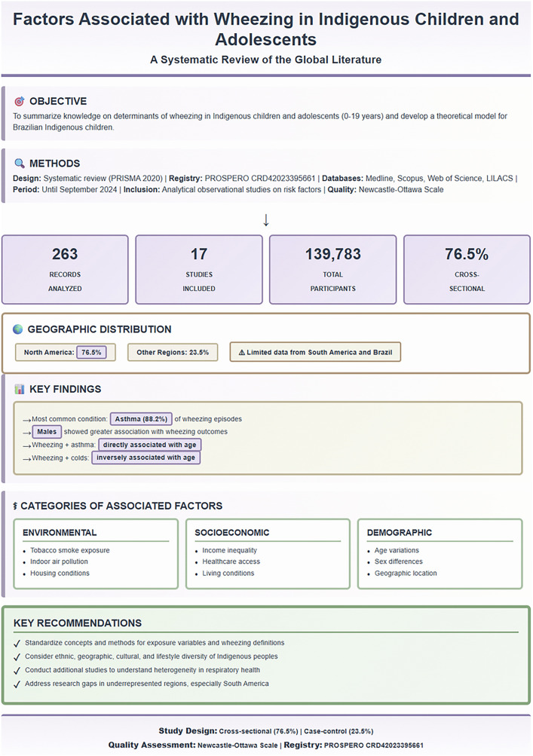Screen dimensions: 533x756
Task: Click the checkmark before 'Standardize concepts and methods'
Action: click(x=17, y=643)
